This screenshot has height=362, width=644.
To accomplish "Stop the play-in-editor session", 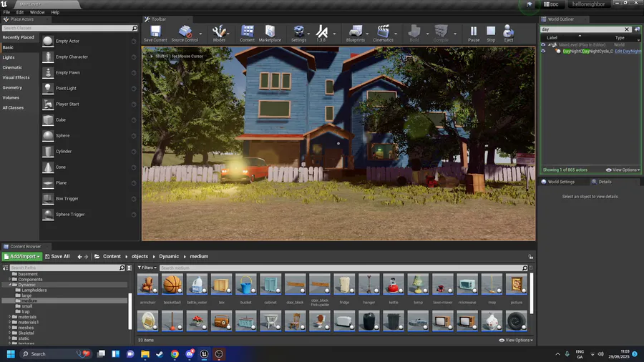I will click(x=491, y=34).
